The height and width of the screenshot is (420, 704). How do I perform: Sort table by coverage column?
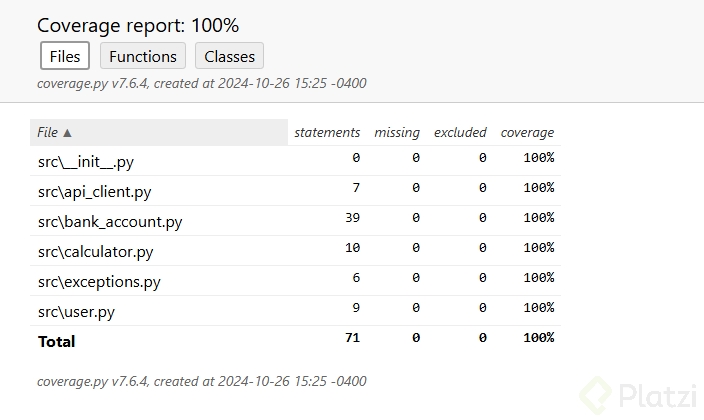[x=527, y=132]
